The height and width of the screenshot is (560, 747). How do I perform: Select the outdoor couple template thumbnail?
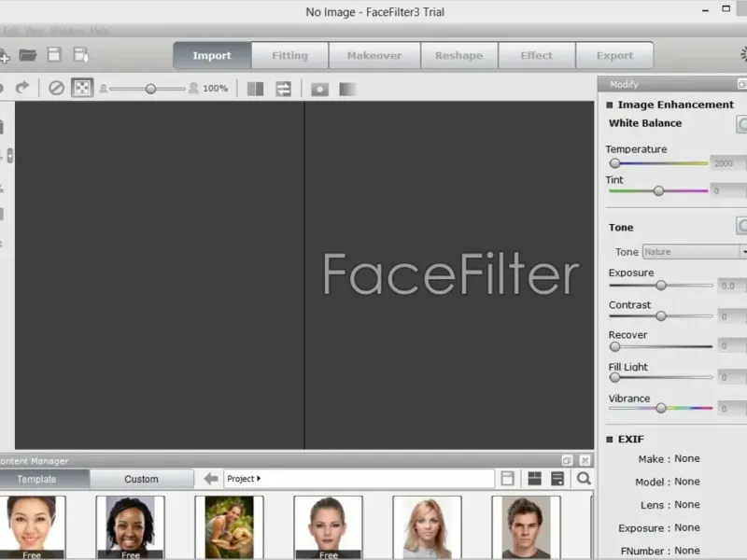point(229,527)
